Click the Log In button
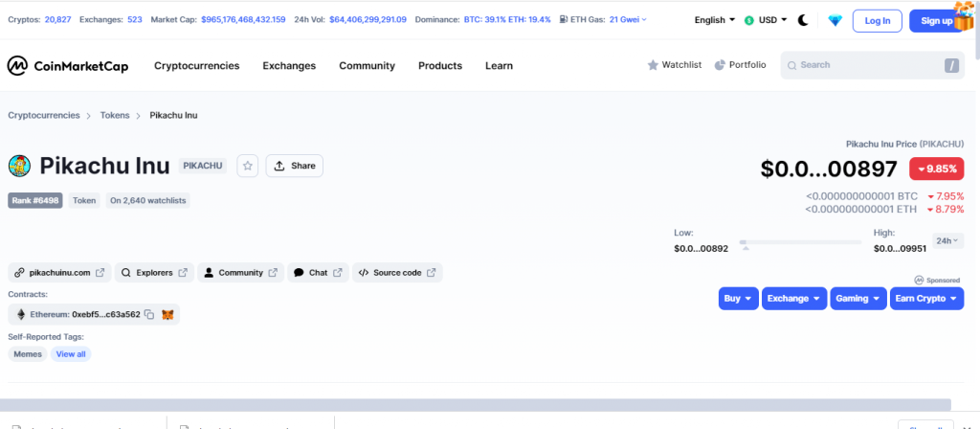980x429 pixels. pos(878,21)
